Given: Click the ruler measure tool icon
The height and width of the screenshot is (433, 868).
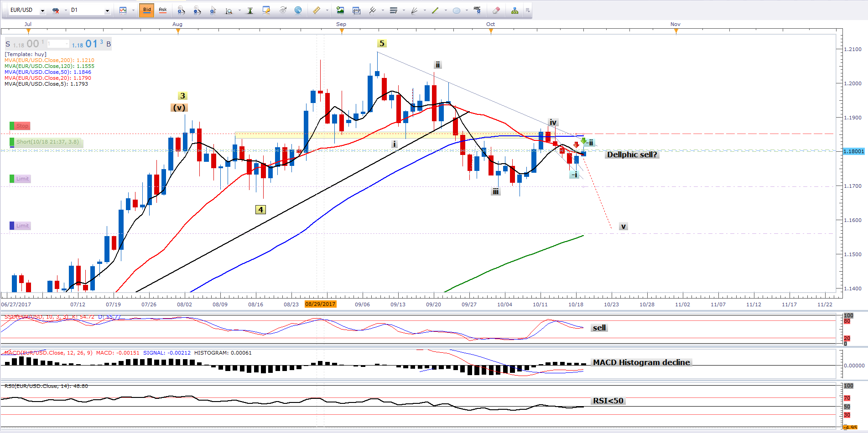Looking at the screenshot, I should (x=316, y=10).
